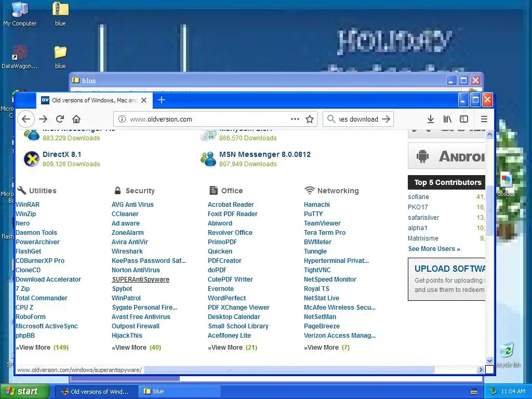Select the Old versions of Windows tab

pos(95,100)
